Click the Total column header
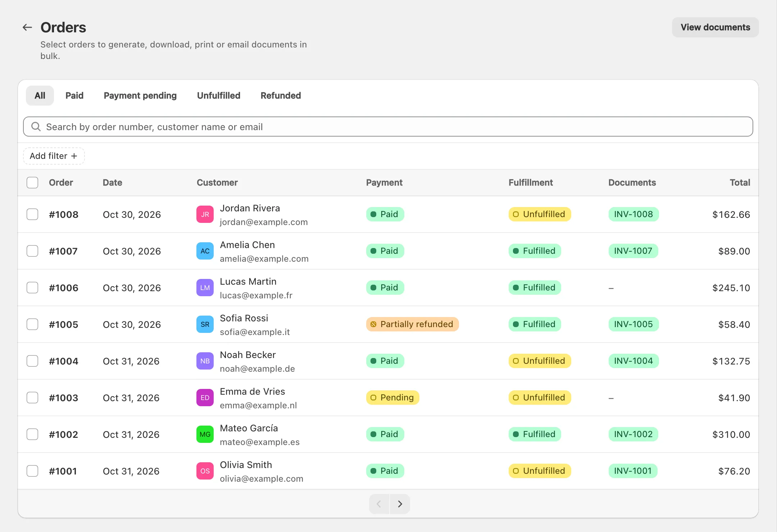Screen dimensions: 777x532 click(740, 183)
